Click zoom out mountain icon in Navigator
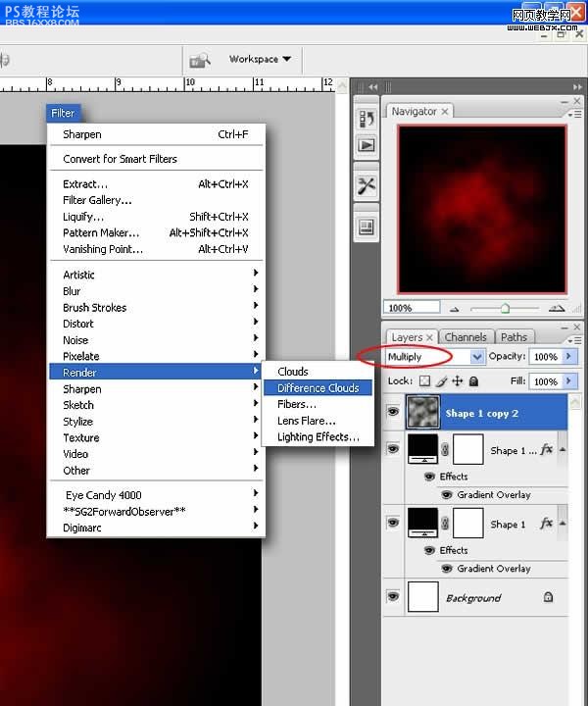Image resolution: width=588 pixels, height=706 pixels. click(x=455, y=309)
